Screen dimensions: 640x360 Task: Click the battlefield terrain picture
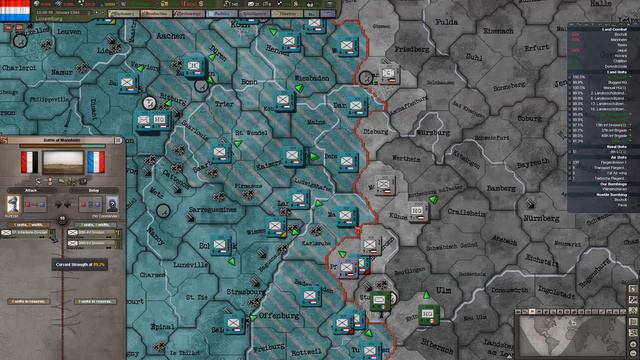pos(63,162)
